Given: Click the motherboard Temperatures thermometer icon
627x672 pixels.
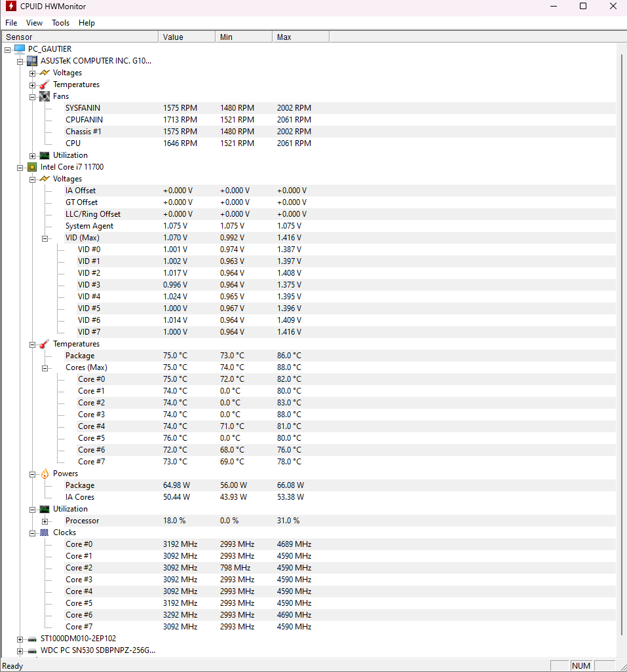Looking at the screenshot, I should (44, 84).
